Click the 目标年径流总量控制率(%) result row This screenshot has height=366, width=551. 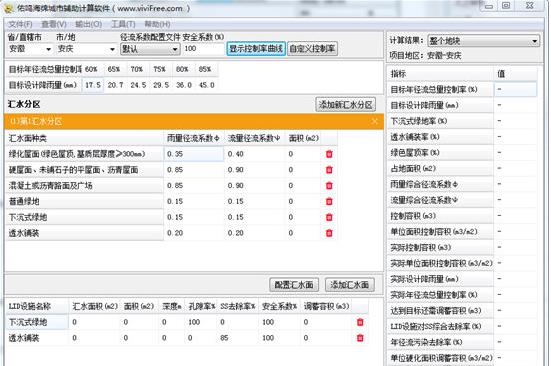pos(440,90)
